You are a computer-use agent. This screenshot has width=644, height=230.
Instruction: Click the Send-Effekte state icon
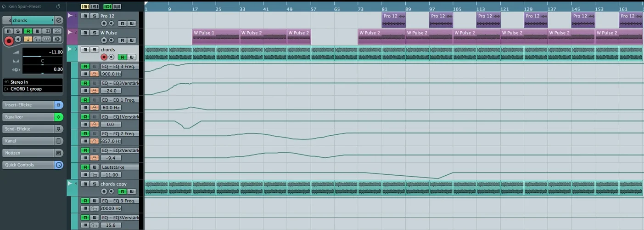click(59, 129)
